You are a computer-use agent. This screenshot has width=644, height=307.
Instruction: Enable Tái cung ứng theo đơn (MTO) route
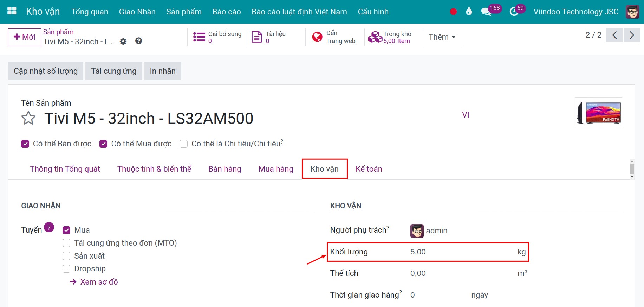point(66,243)
